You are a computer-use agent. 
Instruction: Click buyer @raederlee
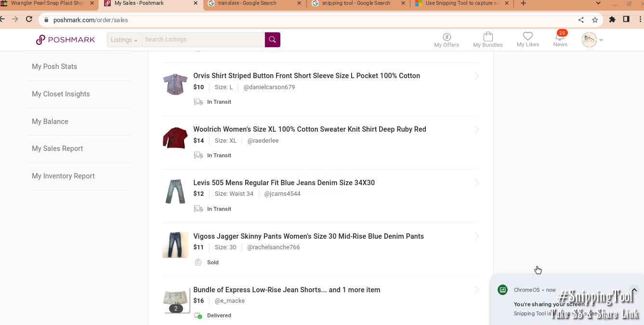pyautogui.click(x=263, y=141)
